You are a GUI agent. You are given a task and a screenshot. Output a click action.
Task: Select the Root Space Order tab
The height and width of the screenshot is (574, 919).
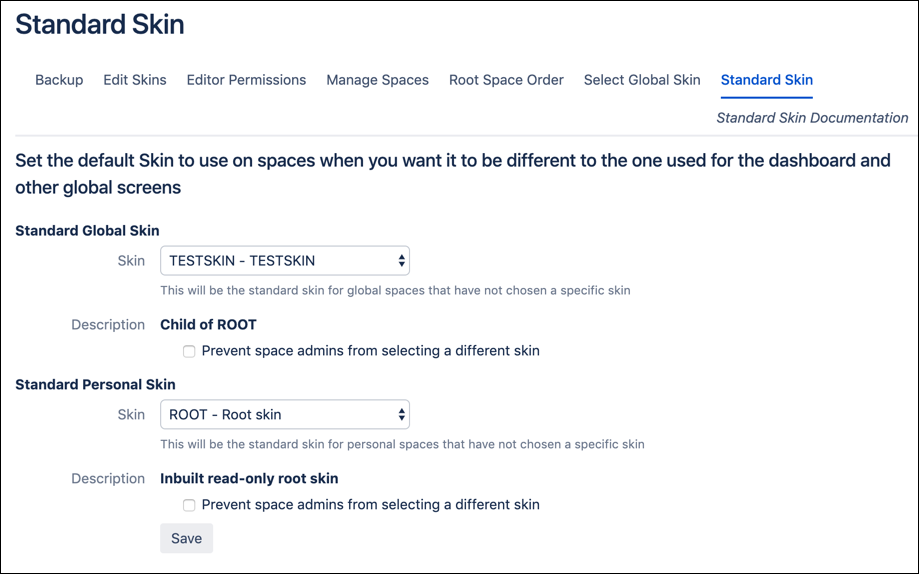[x=506, y=80]
